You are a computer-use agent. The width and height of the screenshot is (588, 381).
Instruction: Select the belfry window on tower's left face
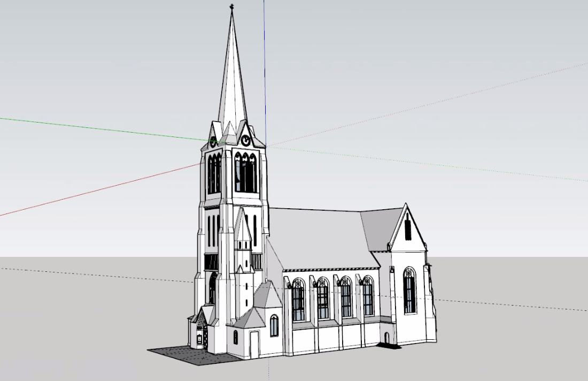pos(214,174)
